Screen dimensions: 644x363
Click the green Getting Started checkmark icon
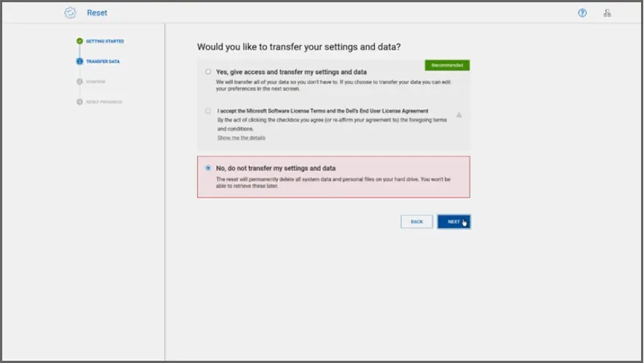tap(79, 41)
